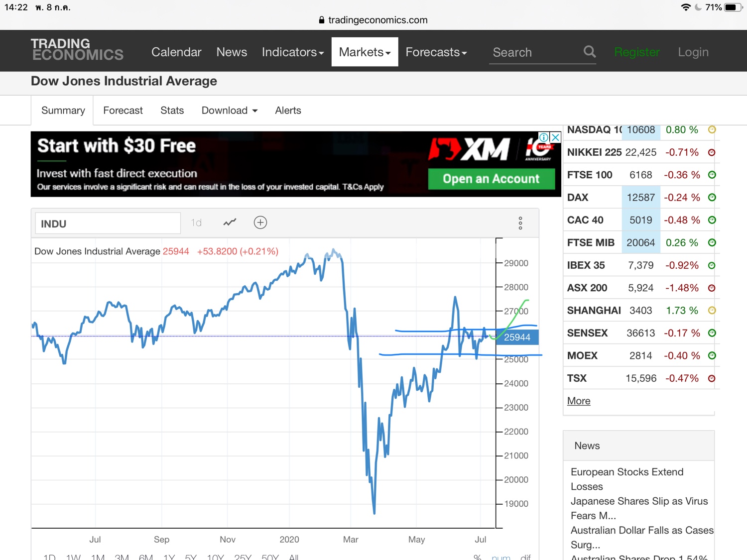Open the Calendar page

click(176, 52)
